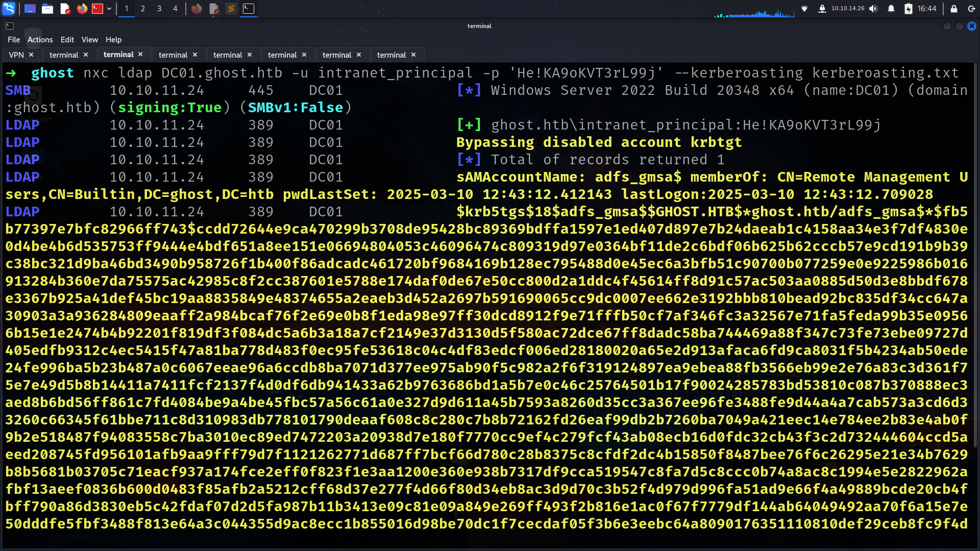The image size is (980, 551).
Task: Click the 'signing:True' text
Action: [x=169, y=108]
